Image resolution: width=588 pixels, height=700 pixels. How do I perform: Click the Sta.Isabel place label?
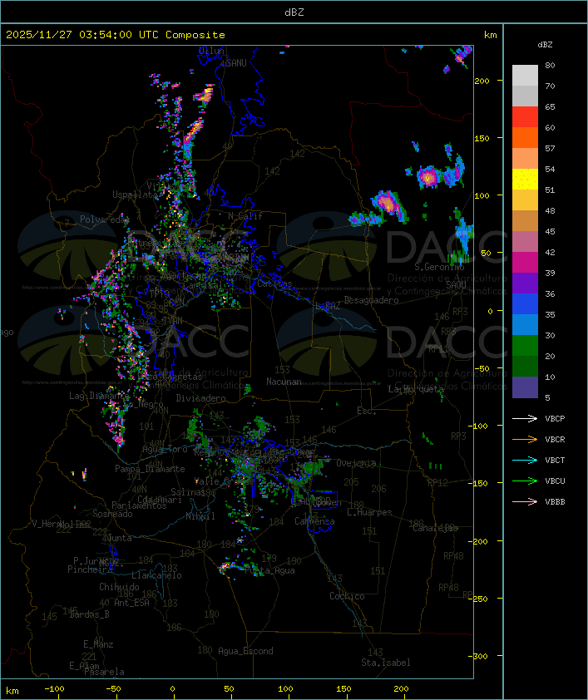coord(386,663)
